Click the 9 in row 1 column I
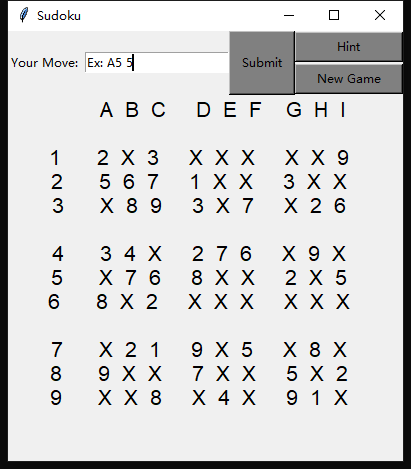 343,158
